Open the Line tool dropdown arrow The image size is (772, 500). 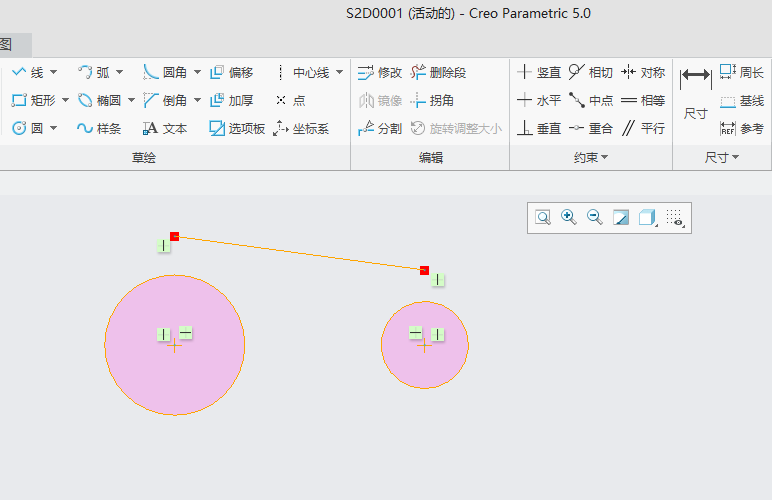tap(54, 72)
